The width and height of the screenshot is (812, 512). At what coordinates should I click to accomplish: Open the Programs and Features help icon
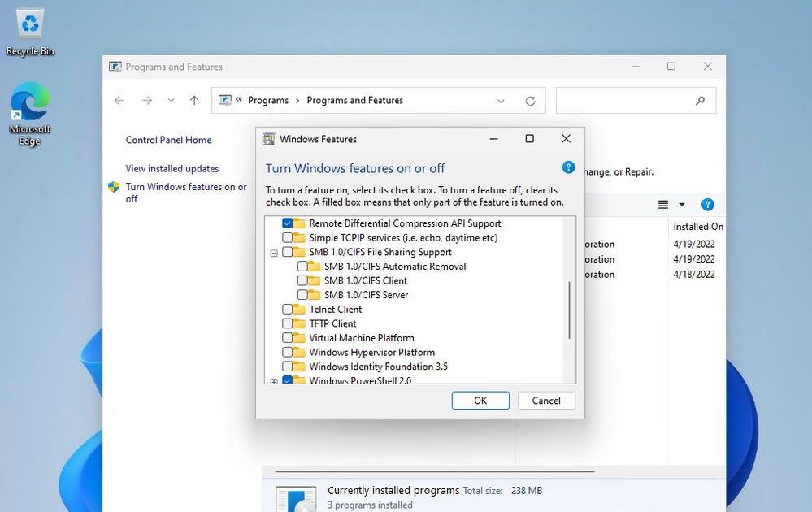tap(707, 205)
